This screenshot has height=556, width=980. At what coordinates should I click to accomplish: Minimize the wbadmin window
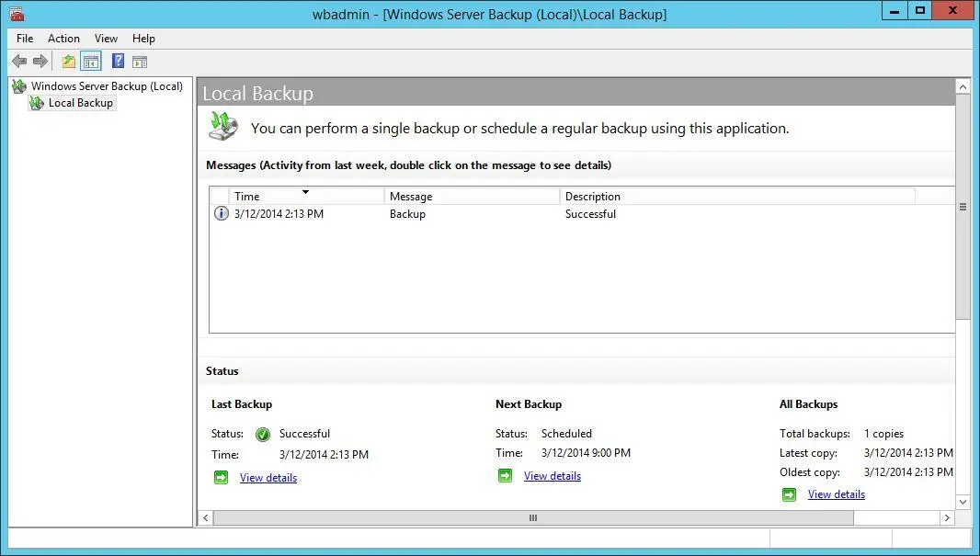(x=895, y=10)
